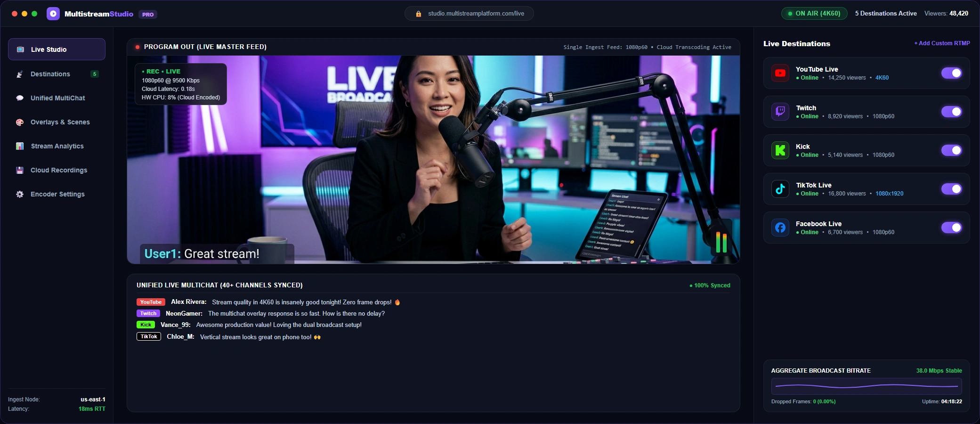Click the "18ms RTT" latency value
The width and height of the screenshot is (980, 424).
click(92, 409)
